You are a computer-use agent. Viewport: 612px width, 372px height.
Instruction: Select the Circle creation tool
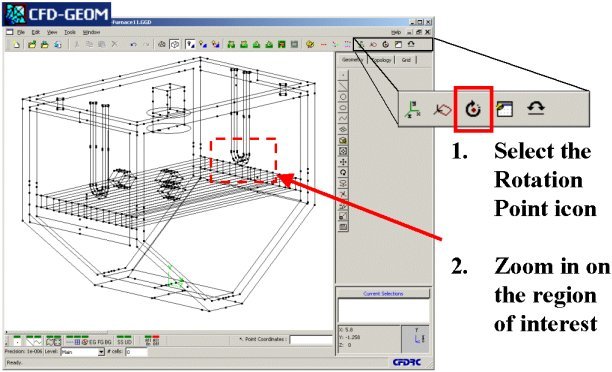pyautogui.click(x=343, y=97)
